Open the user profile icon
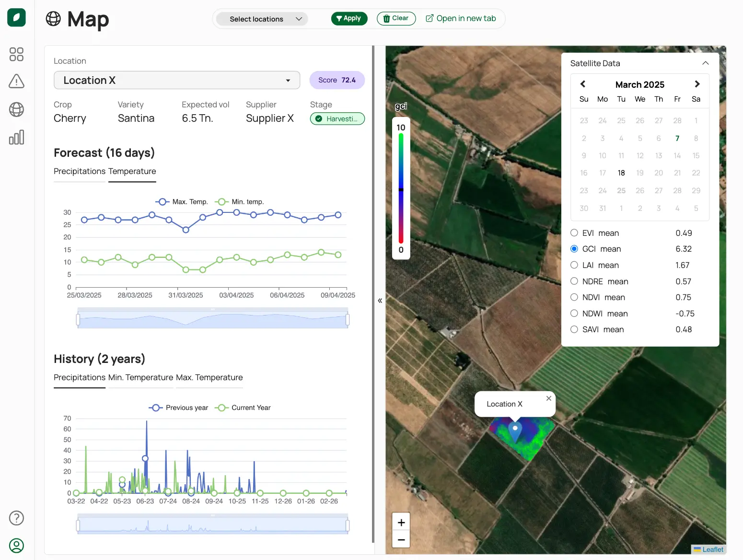 click(16, 546)
